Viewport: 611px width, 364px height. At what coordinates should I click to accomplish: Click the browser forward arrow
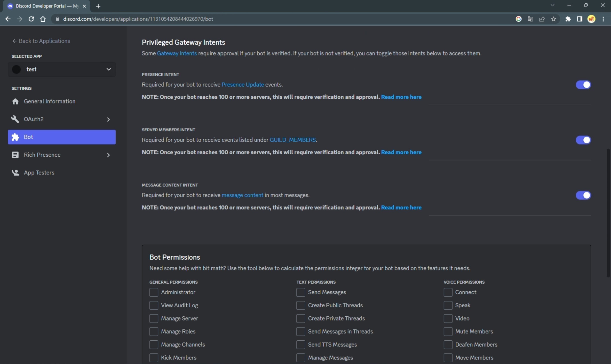[20, 19]
